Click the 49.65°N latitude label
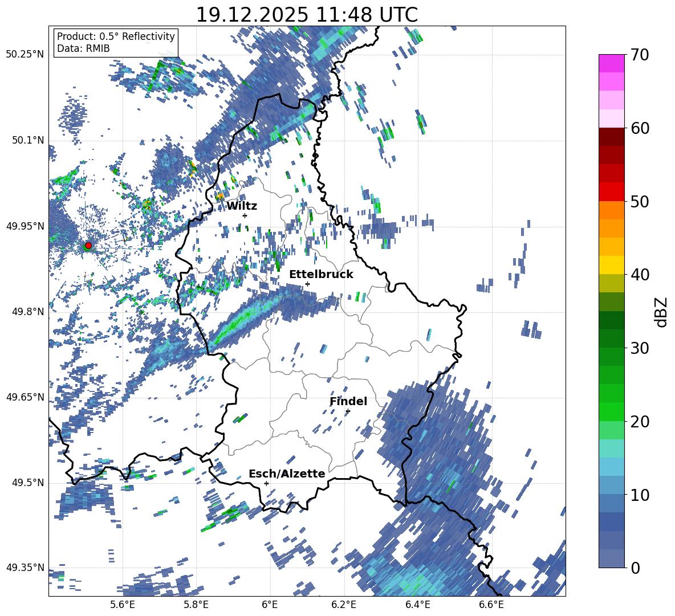The image size is (675, 616). pyautogui.click(x=26, y=397)
